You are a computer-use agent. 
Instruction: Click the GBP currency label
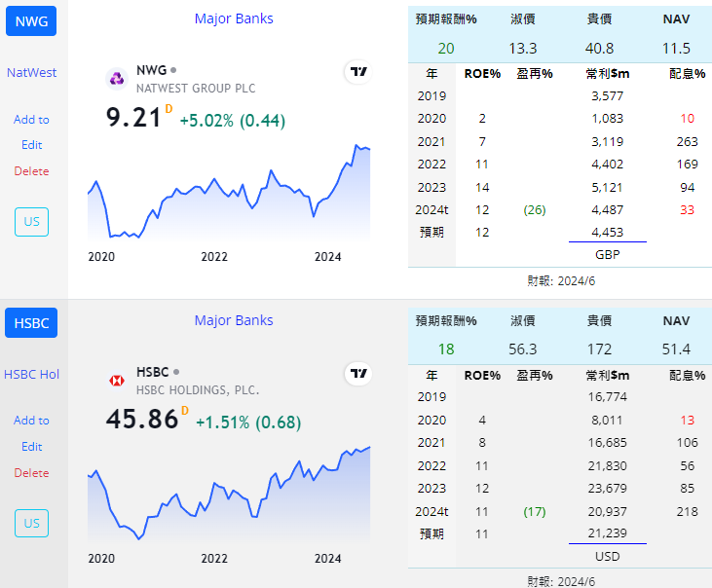607,255
